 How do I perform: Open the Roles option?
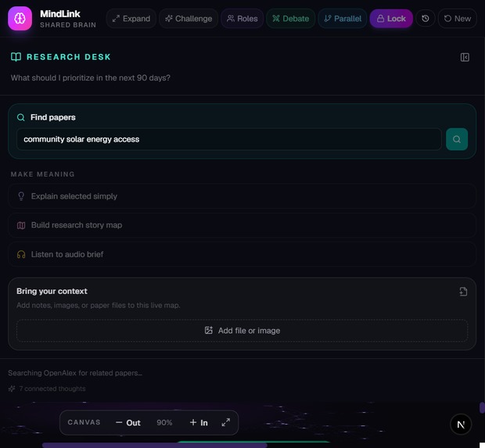[242, 19]
